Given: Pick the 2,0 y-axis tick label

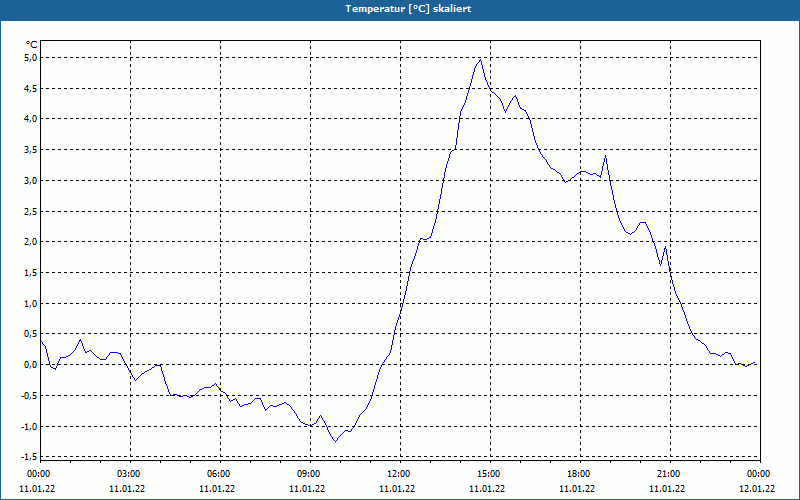Looking at the screenshot, I should click(31, 242).
